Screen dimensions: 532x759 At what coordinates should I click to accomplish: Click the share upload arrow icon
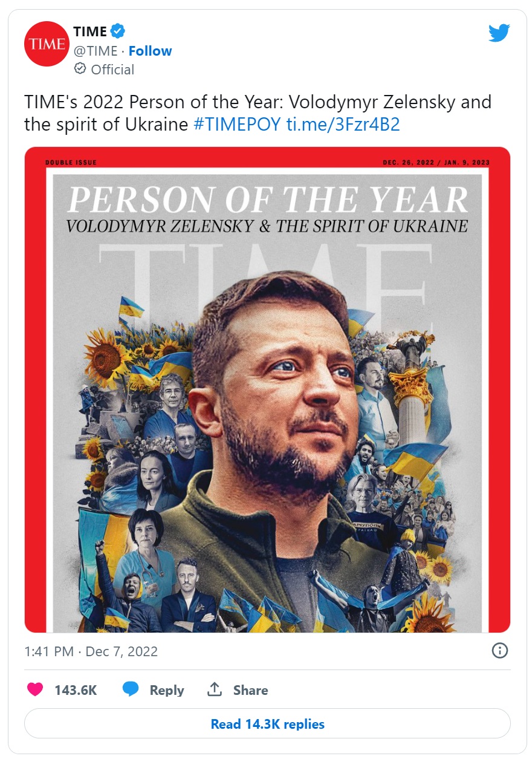click(215, 689)
